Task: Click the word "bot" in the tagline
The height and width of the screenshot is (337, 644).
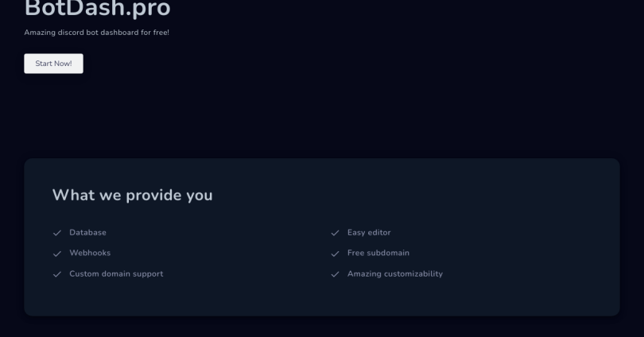Action: click(90, 33)
